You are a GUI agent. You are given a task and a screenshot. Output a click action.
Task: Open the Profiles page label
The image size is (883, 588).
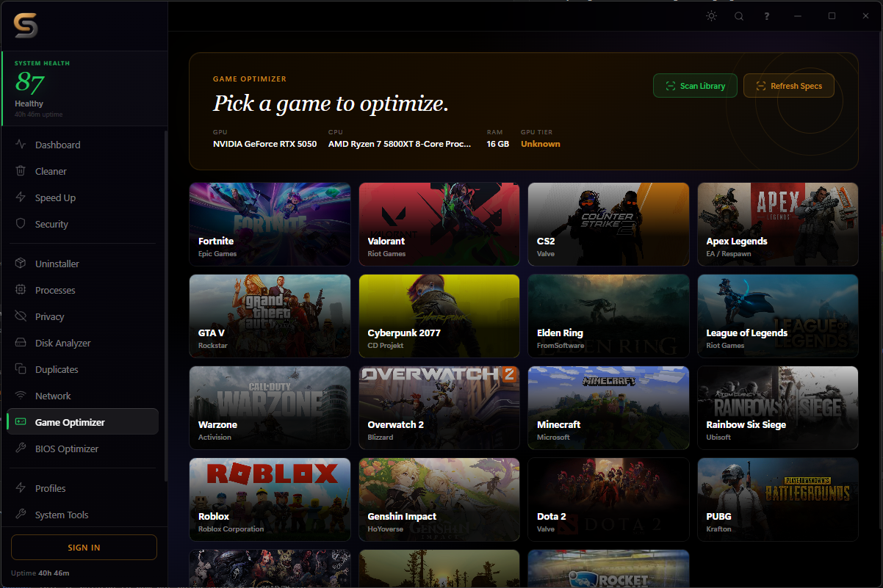tap(51, 488)
